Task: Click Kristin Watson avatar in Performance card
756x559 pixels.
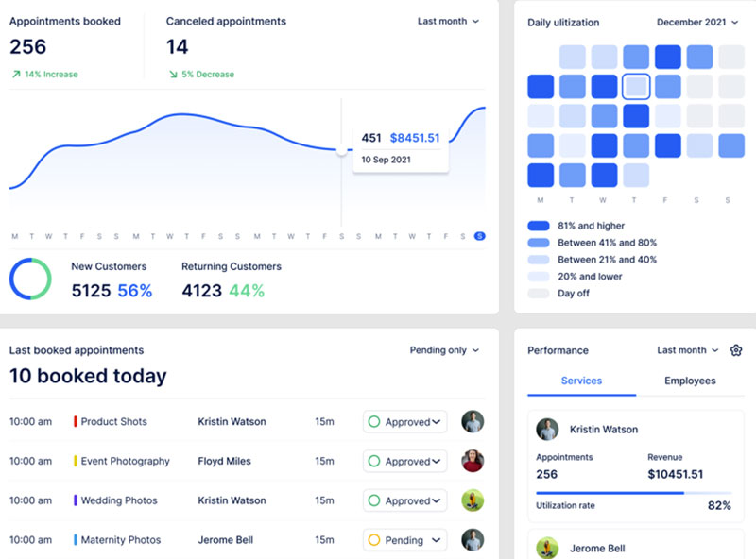Action: [x=547, y=430]
